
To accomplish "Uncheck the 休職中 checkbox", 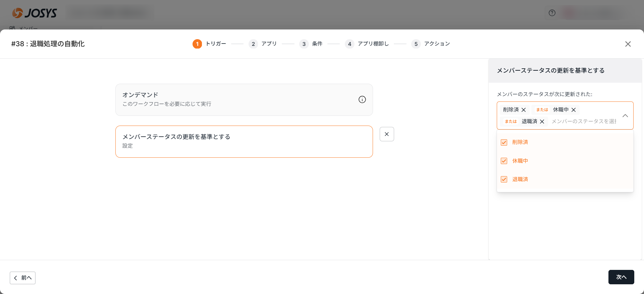I will click(x=504, y=161).
